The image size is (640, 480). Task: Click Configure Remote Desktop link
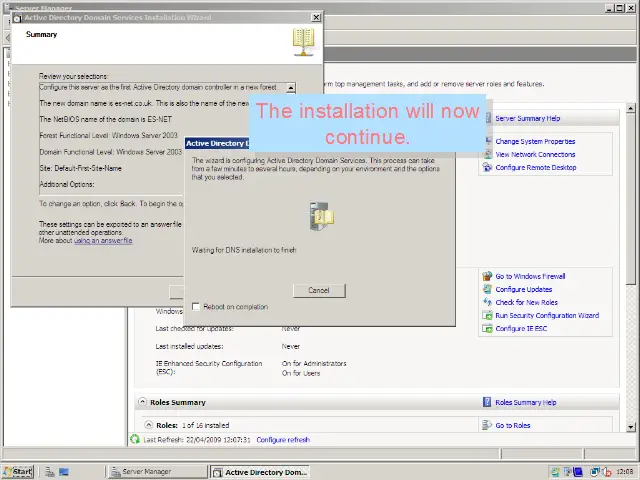pyautogui.click(x=536, y=168)
